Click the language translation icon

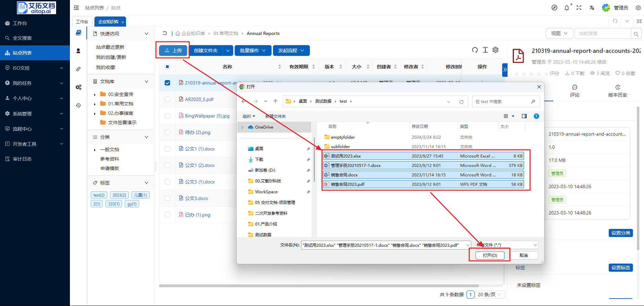(592, 8)
